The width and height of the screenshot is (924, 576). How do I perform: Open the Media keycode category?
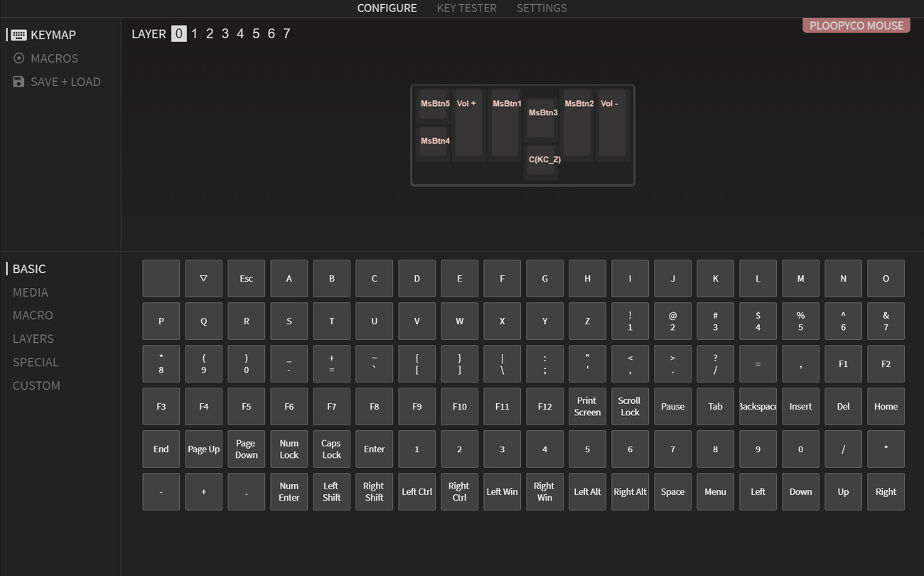tap(31, 292)
